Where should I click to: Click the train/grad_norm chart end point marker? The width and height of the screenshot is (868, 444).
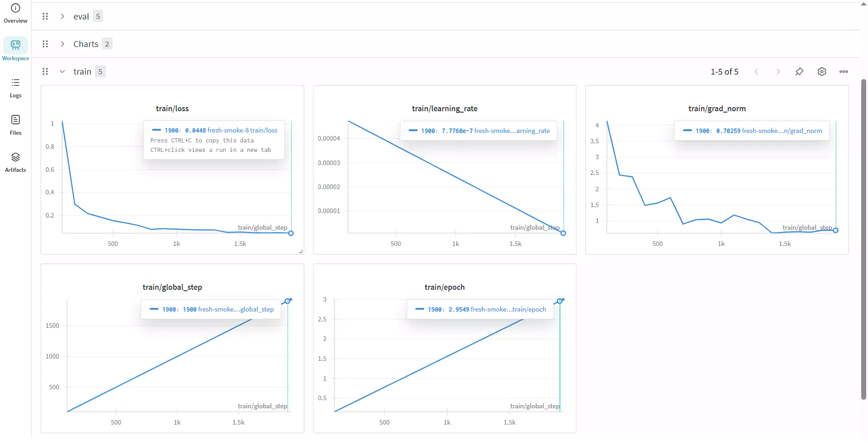(835, 230)
